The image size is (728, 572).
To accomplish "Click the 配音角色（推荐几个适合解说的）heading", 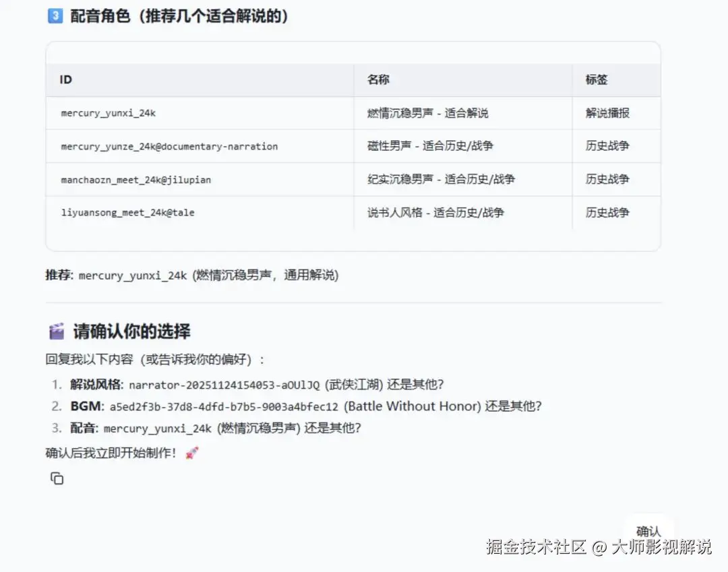I will [180, 15].
